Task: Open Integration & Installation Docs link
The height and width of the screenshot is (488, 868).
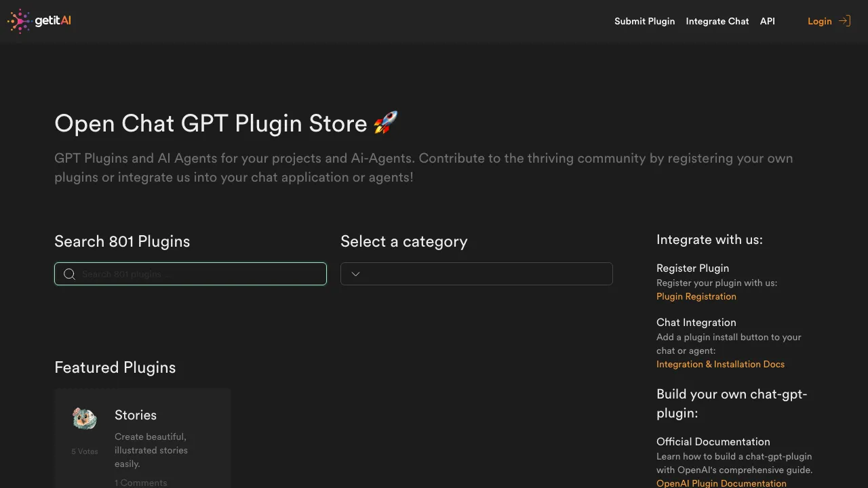Action: click(x=720, y=364)
